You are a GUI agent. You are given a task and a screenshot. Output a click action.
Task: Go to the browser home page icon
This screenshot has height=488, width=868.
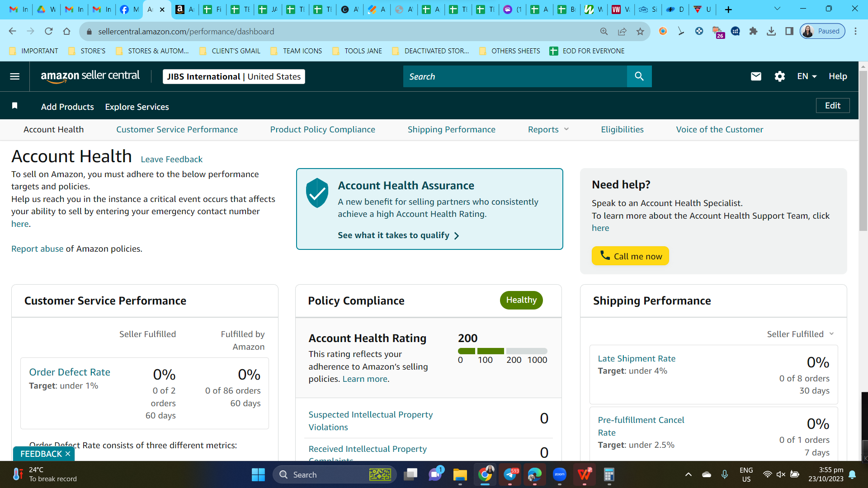pyautogui.click(x=67, y=31)
